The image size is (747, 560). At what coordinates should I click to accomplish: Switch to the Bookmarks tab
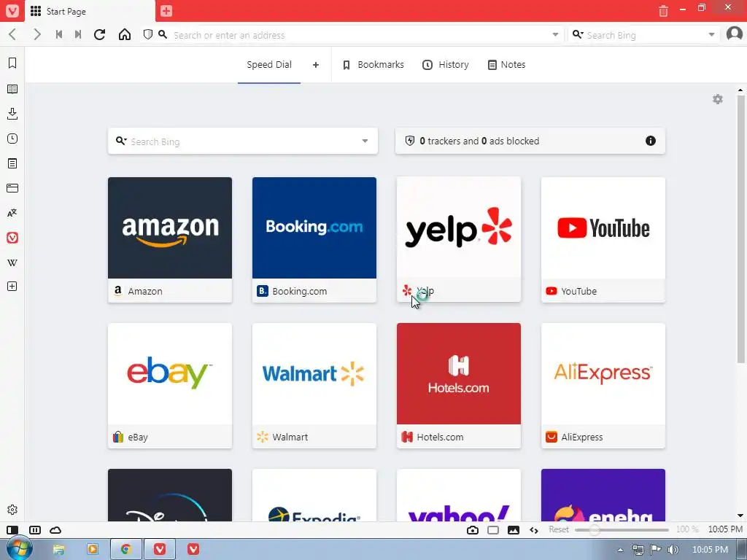(x=373, y=65)
